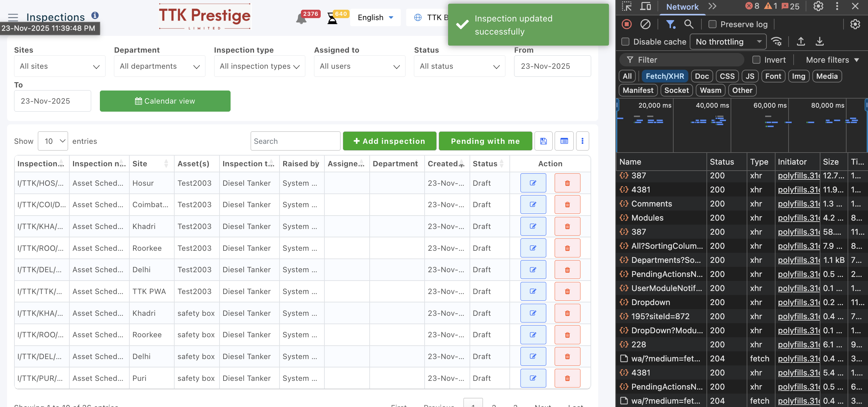Click the hourglass pending actions icon
The width and height of the screenshot is (868, 407).
(x=332, y=19)
